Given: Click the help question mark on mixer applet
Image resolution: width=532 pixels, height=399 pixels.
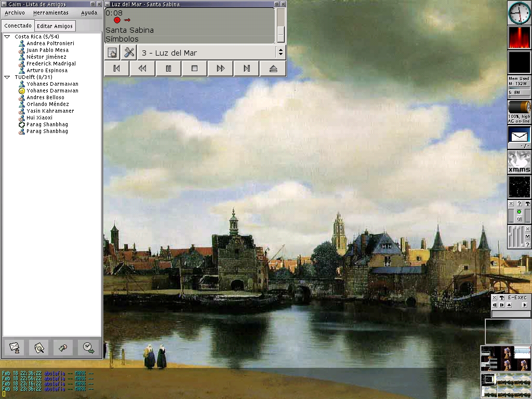Looking at the screenshot, I should (x=528, y=244).
